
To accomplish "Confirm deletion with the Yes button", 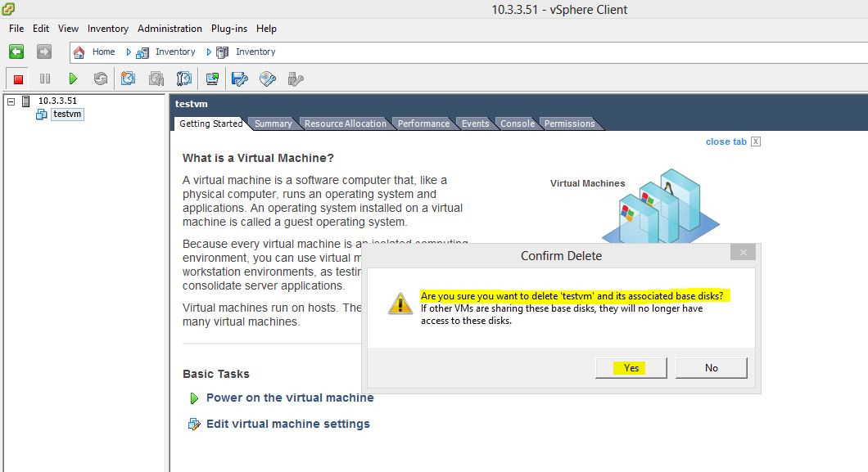I will 631,368.
